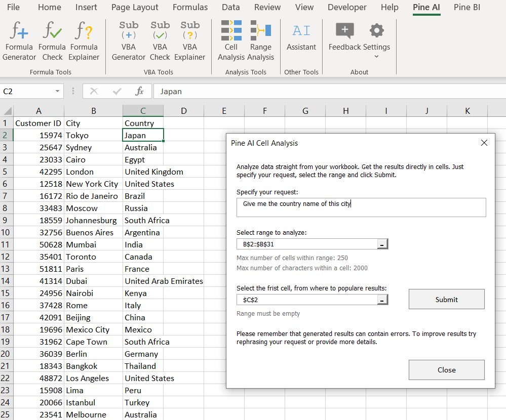Open the Formula Explainer
The height and width of the screenshot is (420, 506).
point(84,40)
